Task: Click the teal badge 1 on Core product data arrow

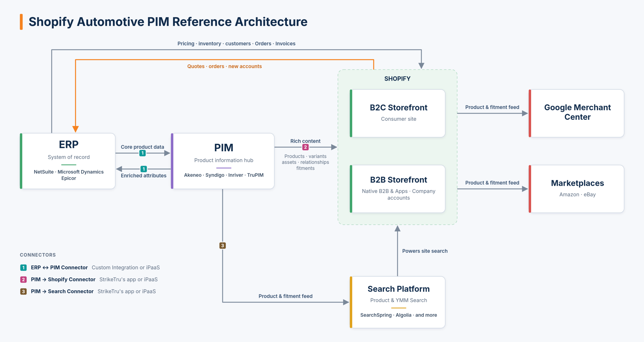Action: 142,153
